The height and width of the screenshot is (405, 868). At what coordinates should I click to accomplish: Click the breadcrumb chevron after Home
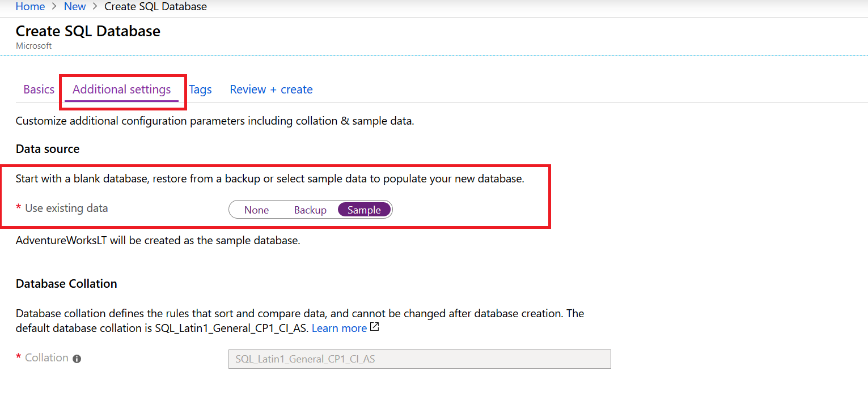(54, 7)
